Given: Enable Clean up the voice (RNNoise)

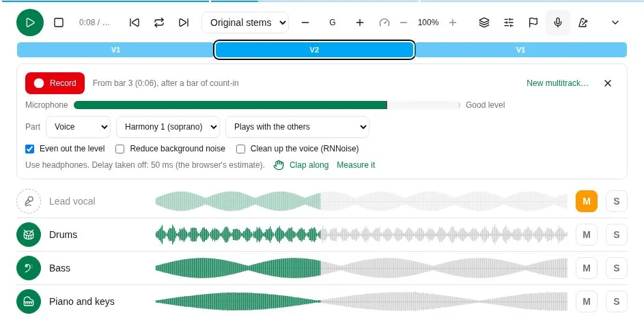Looking at the screenshot, I should 240,149.
